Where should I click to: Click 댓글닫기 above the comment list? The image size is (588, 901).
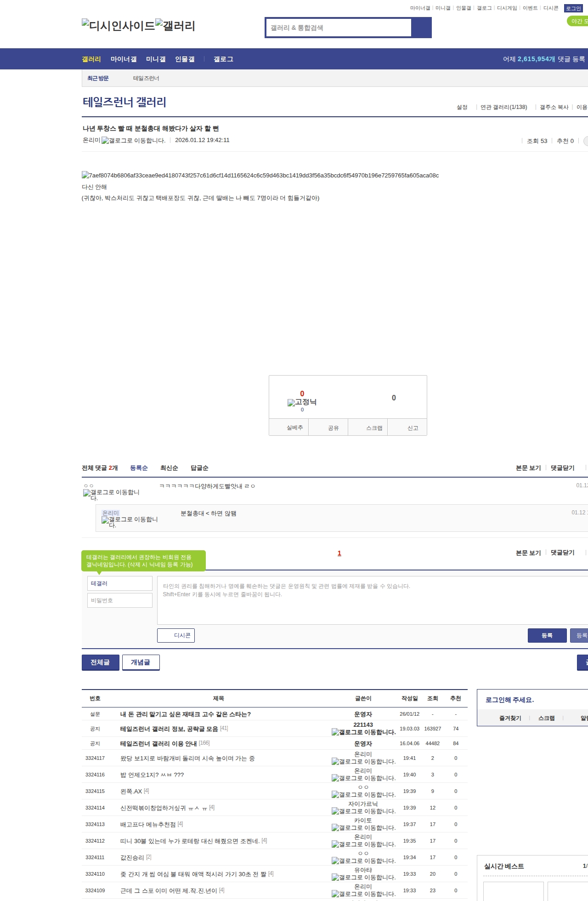563,468
